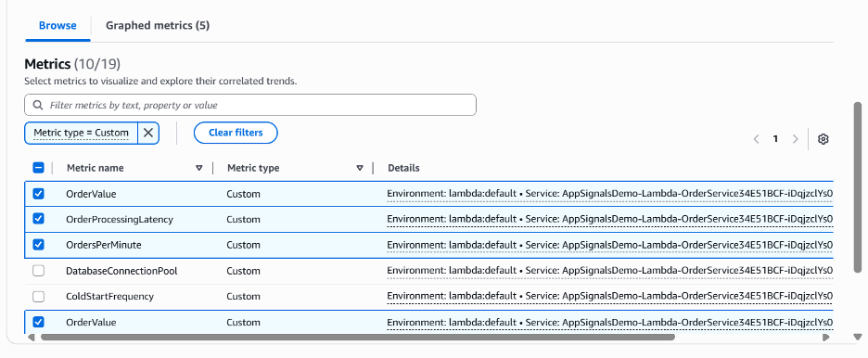Click the Details column header

click(403, 168)
